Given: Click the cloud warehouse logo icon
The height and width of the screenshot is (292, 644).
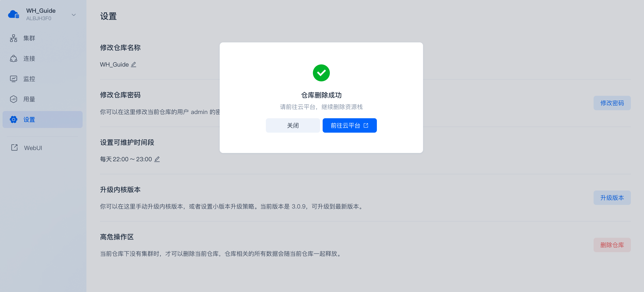Looking at the screenshot, I should (14, 14).
